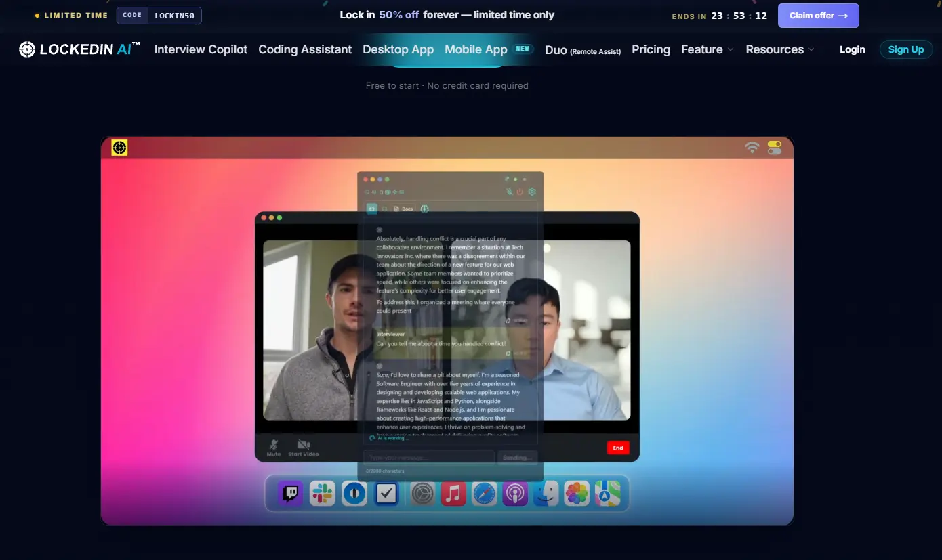Click the Type your message input field
Viewport: 942px width, 560px height.
[x=428, y=458]
